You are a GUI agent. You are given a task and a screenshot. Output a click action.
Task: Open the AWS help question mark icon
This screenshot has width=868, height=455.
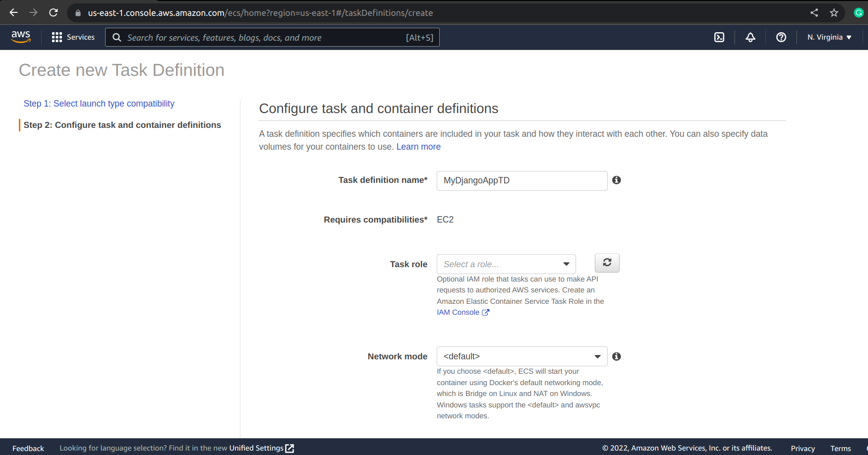781,37
